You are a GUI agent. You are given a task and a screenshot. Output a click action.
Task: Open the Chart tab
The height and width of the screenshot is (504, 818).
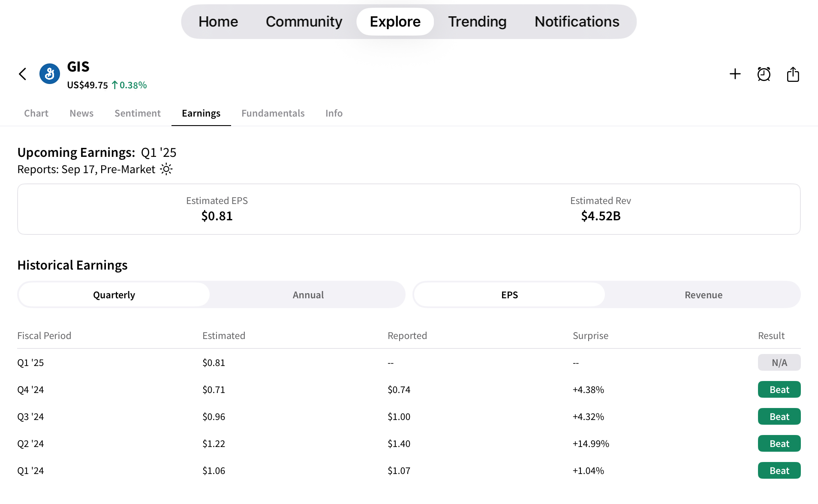pos(36,113)
